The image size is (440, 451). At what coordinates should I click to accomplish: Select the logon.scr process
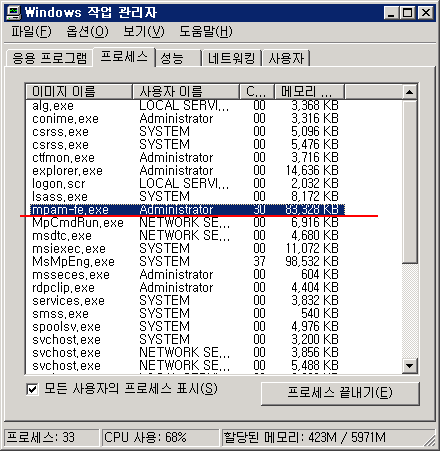185,184
